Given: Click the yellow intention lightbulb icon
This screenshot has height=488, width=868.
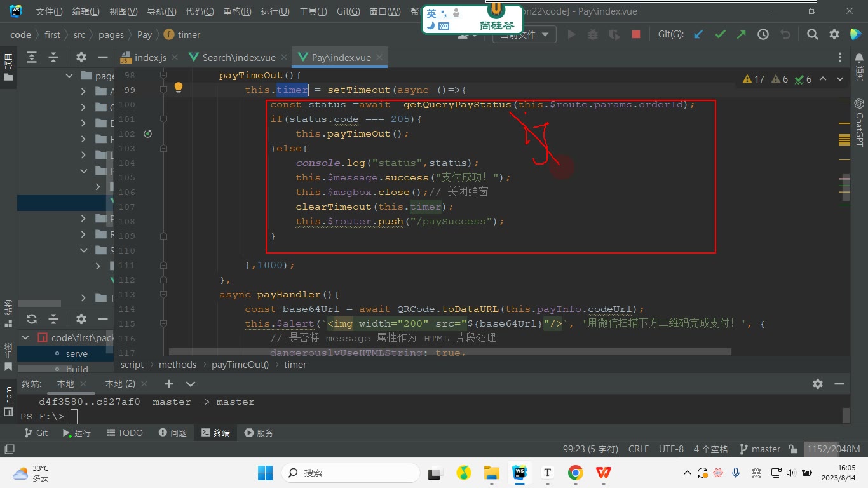Looking at the screenshot, I should 179,88.
